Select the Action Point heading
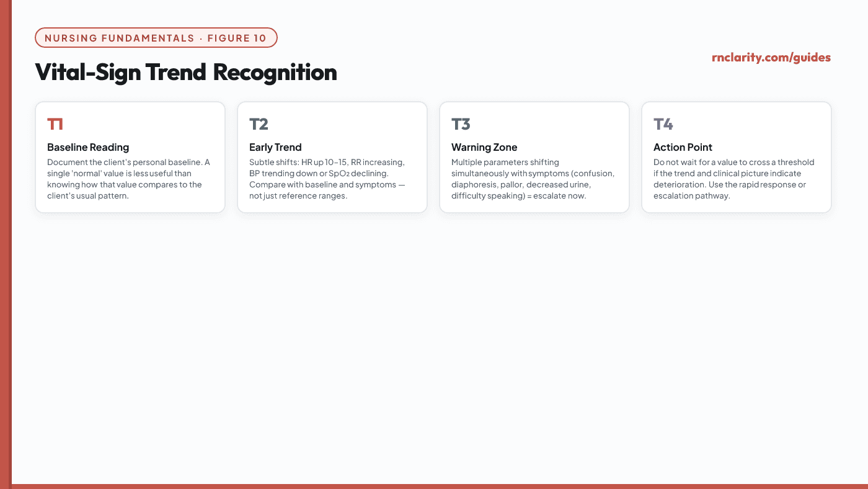This screenshot has height=489, width=868. 683,147
